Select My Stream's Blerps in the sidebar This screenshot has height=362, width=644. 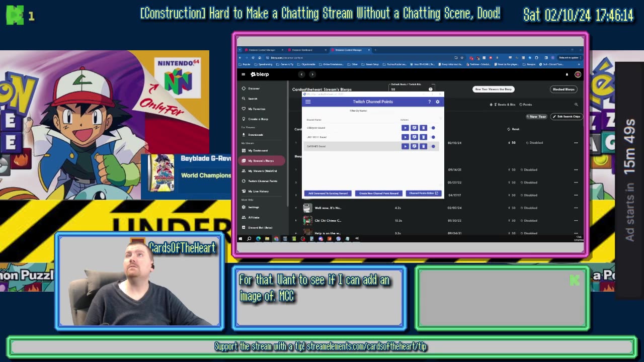(261, 161)
